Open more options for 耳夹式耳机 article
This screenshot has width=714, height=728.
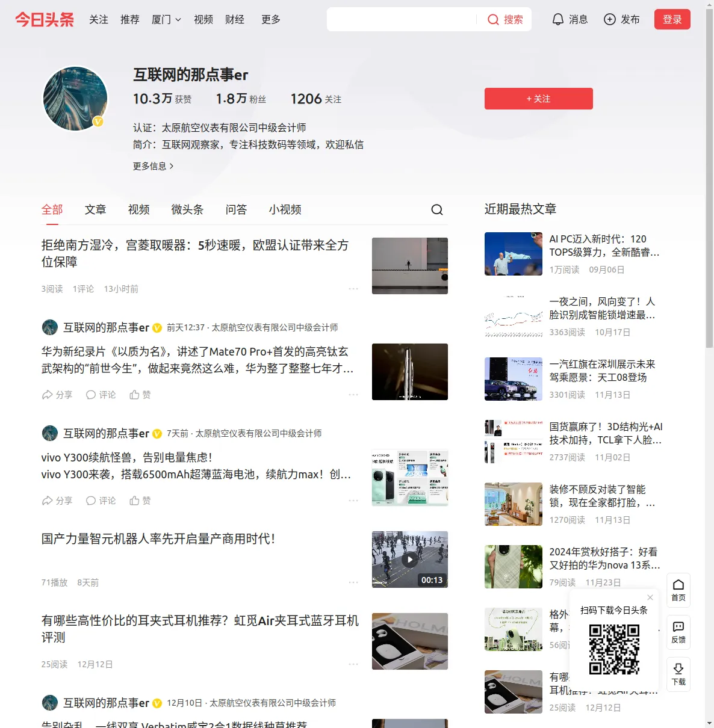coord(353,664)
